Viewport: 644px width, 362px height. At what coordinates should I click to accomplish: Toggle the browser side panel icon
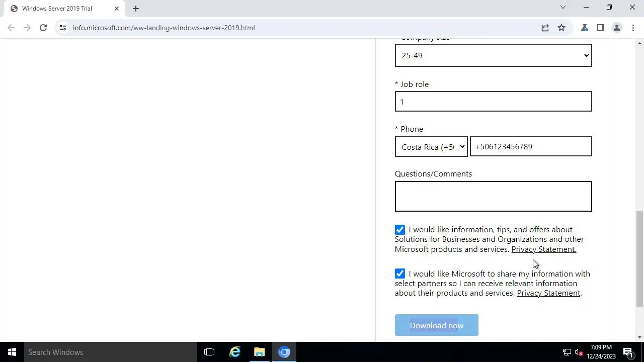pos(601,28)
